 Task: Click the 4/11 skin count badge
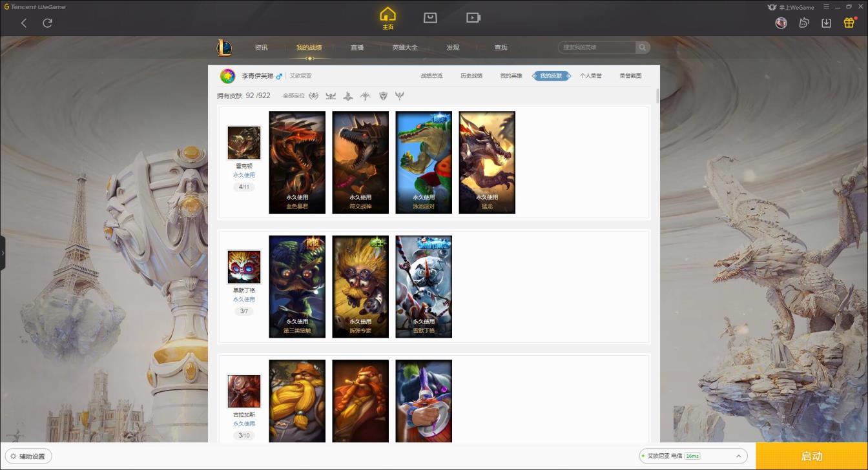[x=244, y=187]
